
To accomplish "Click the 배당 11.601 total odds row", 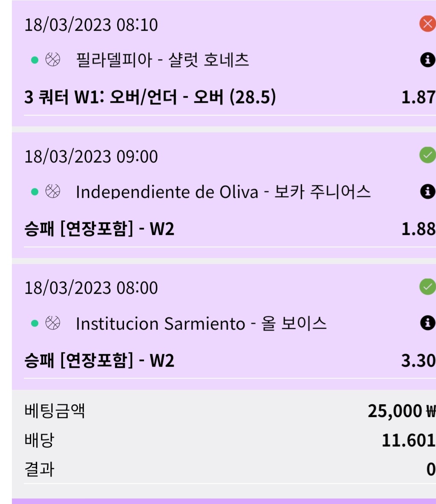I will (230, 440).
